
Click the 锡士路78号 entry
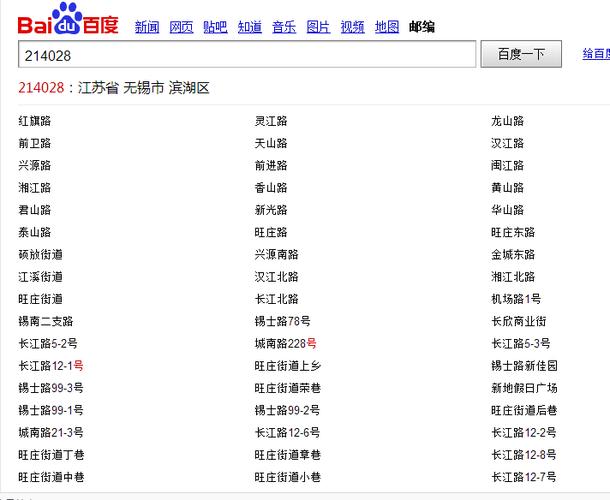point(282,321)
